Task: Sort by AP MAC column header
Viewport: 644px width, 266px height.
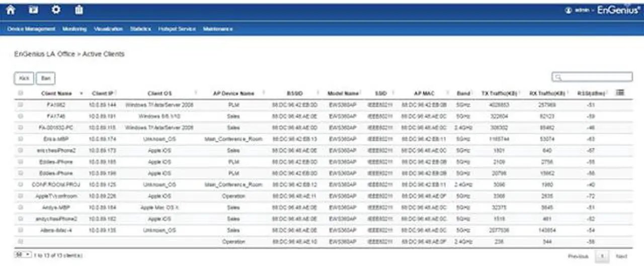Action: pyautogui.click(x=425, y=93)
